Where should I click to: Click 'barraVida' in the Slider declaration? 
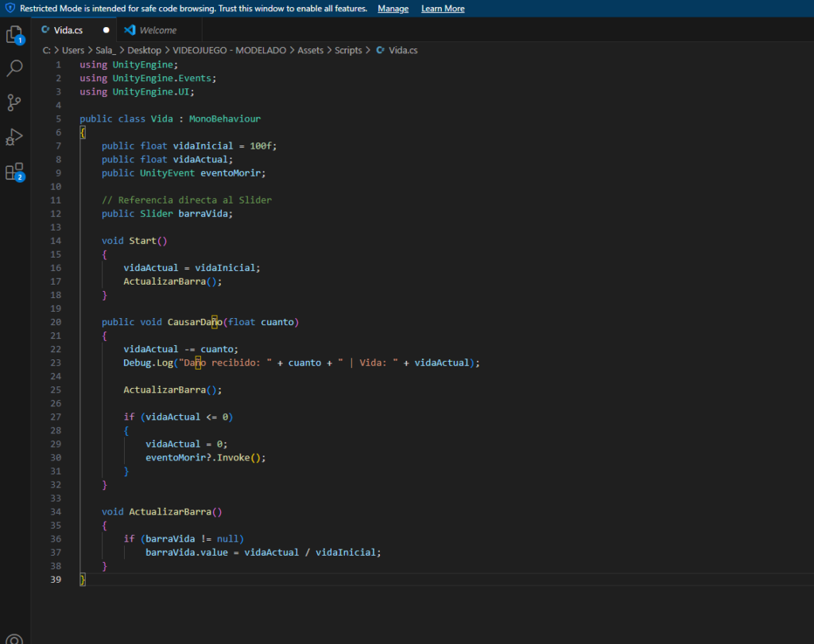pos(203,213)
